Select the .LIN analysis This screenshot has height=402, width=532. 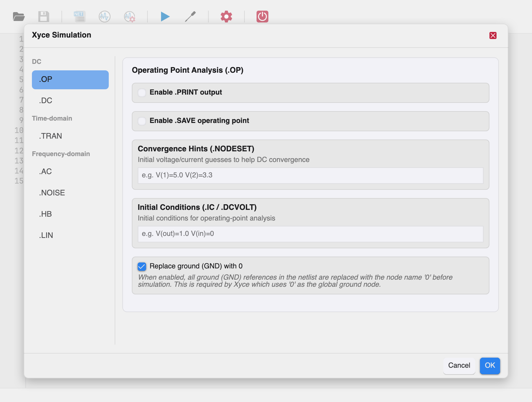[70, 236]
